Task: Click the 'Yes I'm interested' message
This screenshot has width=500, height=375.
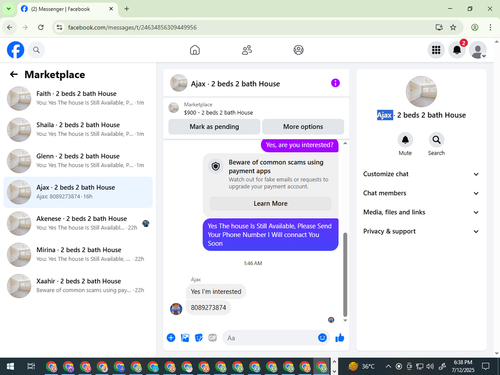Action: point(216,291)
